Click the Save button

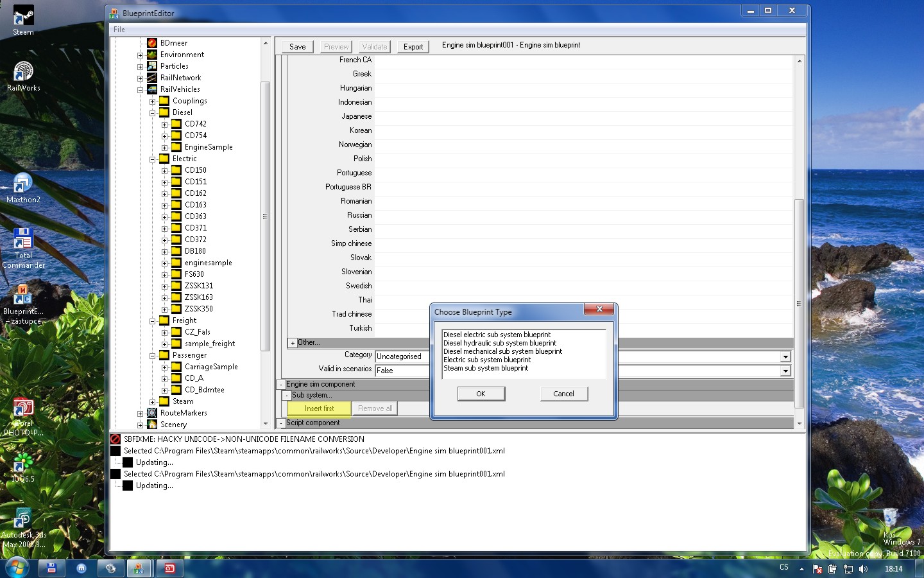coord(298,47)
